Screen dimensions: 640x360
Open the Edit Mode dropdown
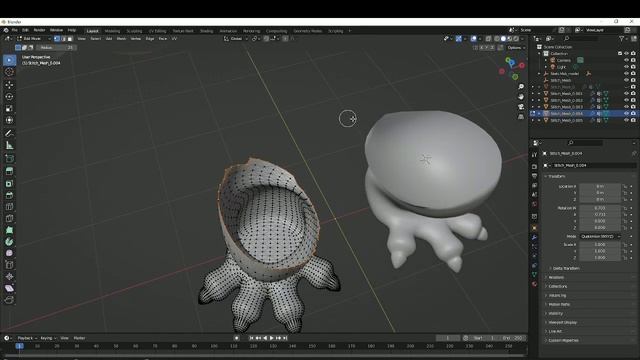(x=34, y=38)
